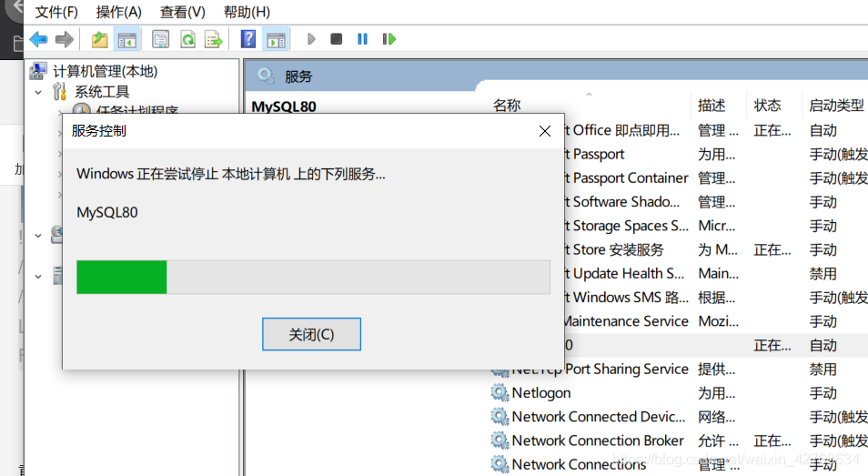Select the Netlogon service name
The image size is (868, 476).
[x=541, y=393]
